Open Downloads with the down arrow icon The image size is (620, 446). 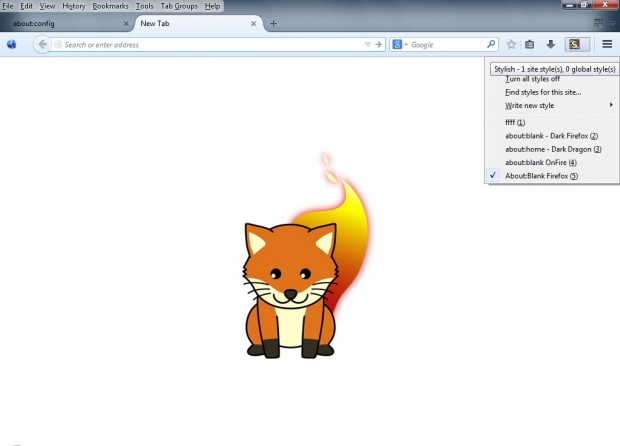[550, 44]
